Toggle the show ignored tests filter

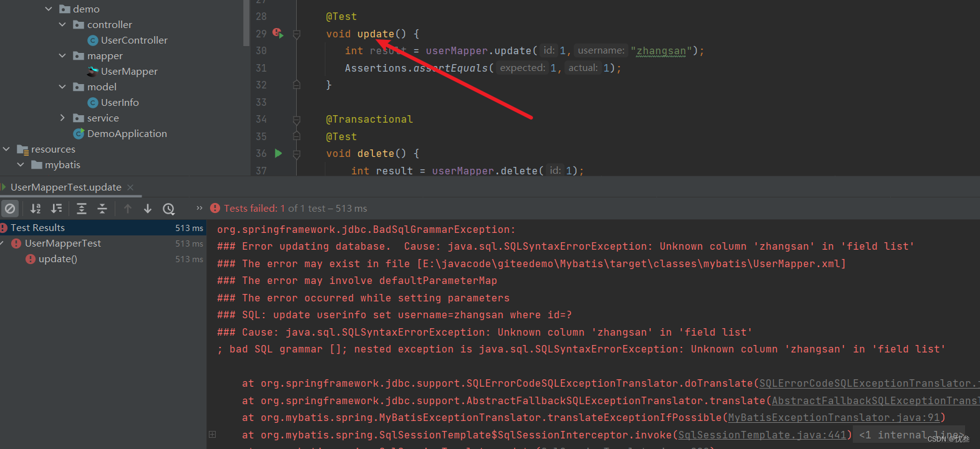coord(10,209)
